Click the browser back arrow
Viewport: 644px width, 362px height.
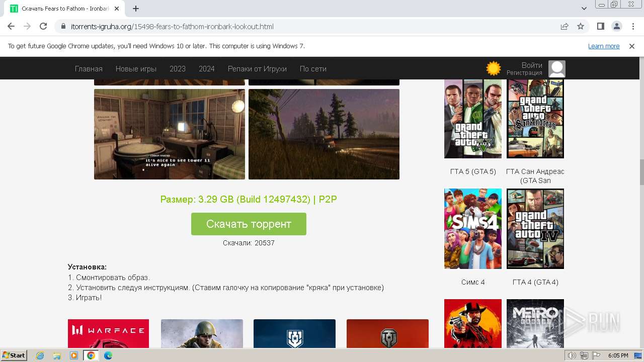(11, 26)
